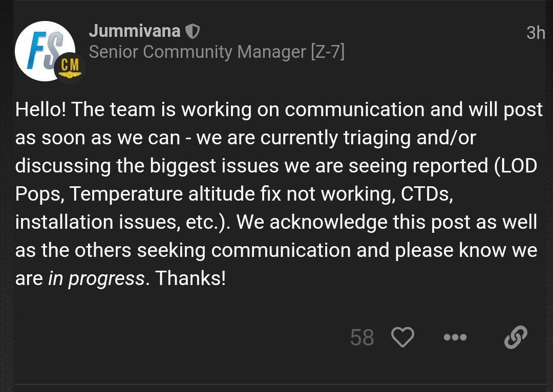Viewport: 553px width, 392px height.
Task: View Jummivana's user profile
Action: pyautogui.click(x=134, y=31)
